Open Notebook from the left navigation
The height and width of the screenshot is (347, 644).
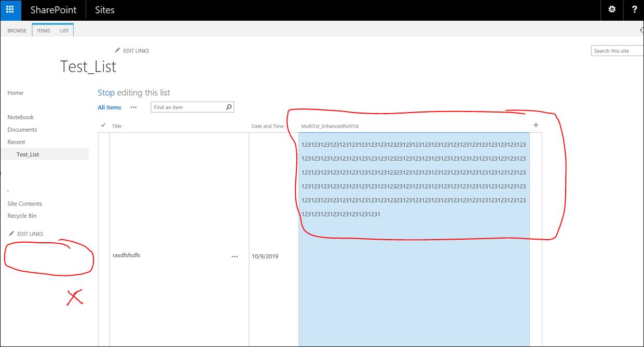21,117
